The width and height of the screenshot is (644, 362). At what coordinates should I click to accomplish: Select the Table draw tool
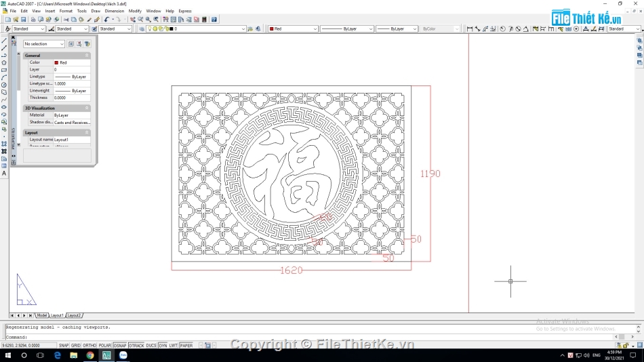pyautogui.click(x=4, y=166)
